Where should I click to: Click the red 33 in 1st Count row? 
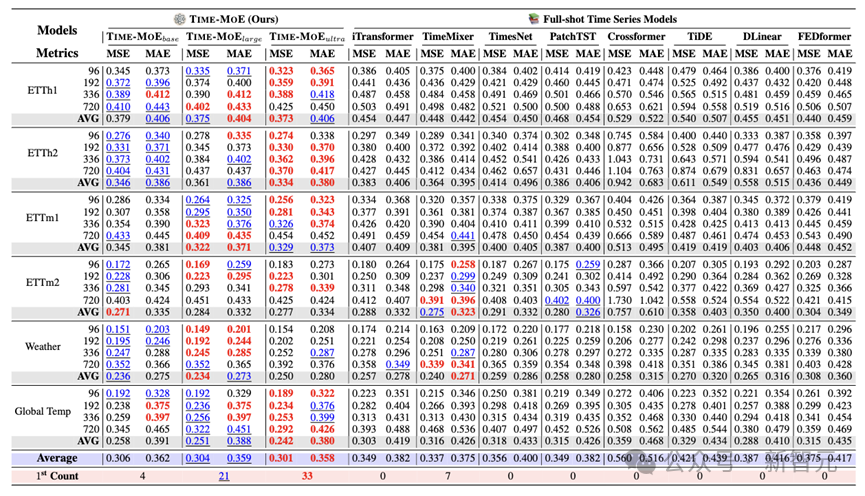[x=307, y=476]
